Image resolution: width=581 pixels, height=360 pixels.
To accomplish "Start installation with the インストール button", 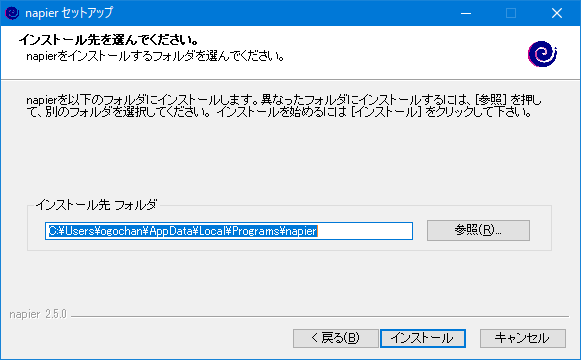I will 423,338.
